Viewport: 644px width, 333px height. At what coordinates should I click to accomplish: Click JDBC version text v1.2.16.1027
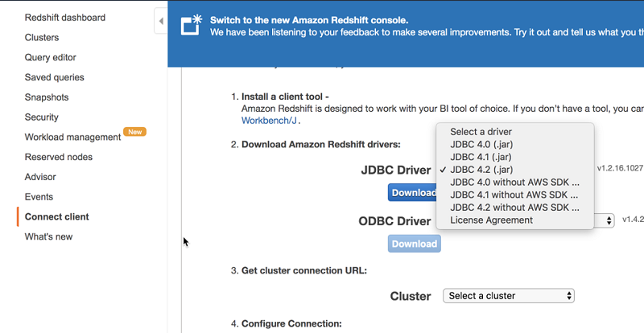pos(620,168)
